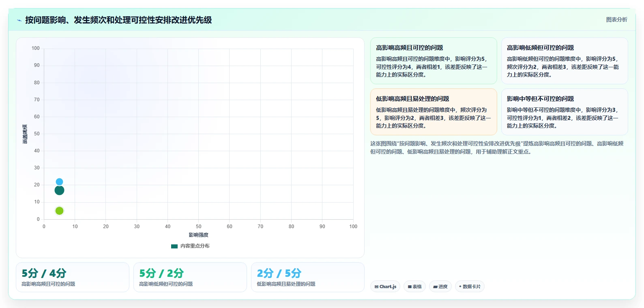Click the page title 按问题影响、发生频次和处理可控性安排改进优先级
This screenshot has width=644, height=308.
(x=118, y=20)
